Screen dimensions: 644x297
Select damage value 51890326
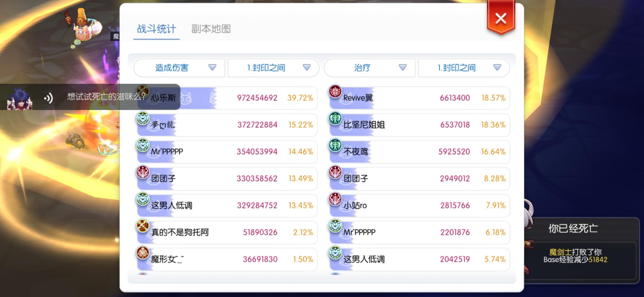(260, 232)
